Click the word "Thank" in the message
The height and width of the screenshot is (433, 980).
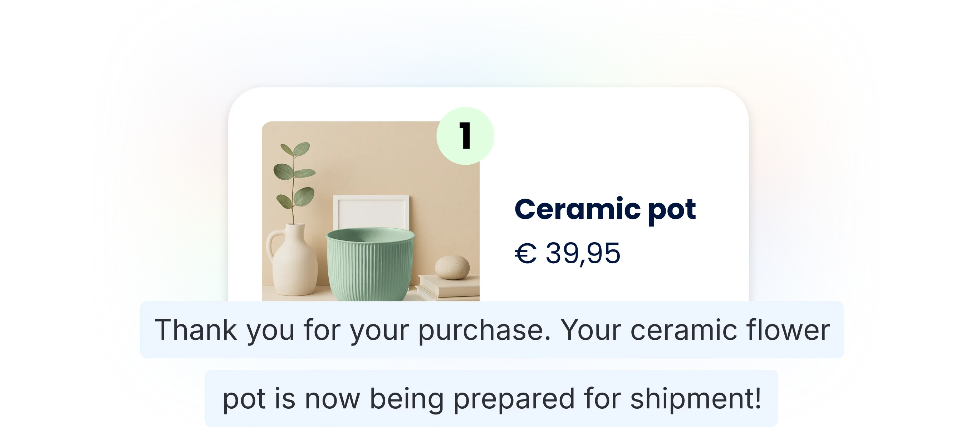click(196, 330)
